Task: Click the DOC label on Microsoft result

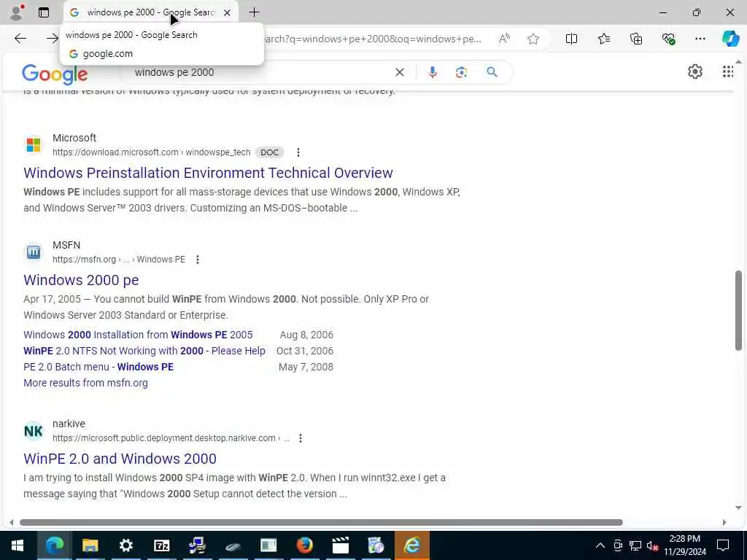Action: [270, 152]
